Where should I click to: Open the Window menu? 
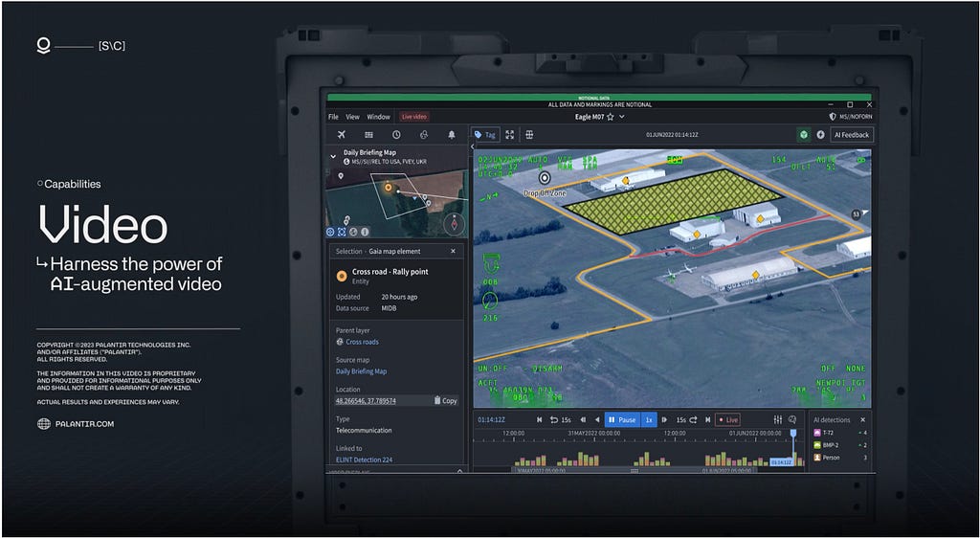(x=378, y=117)
